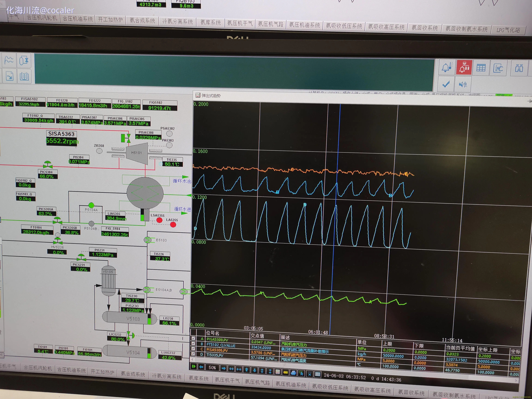The image size is (532, 399).
Task: Open 氨回收系统 tab on the upper monitor
Action: 425,28
